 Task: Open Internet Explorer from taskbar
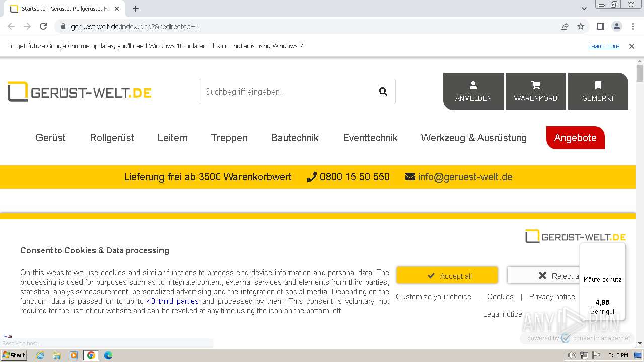tap(40, 355)
